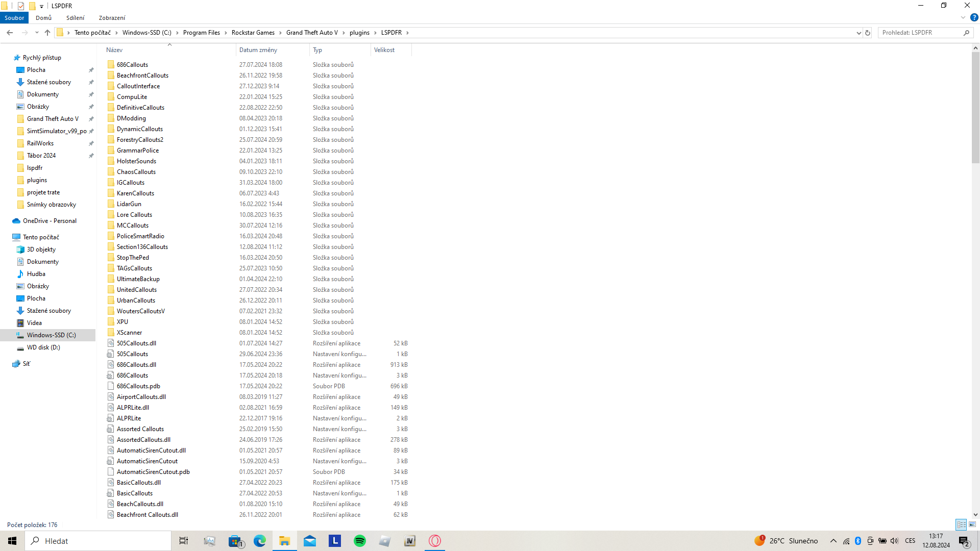Open Spotify from the taskbar

tap(360, 541)
